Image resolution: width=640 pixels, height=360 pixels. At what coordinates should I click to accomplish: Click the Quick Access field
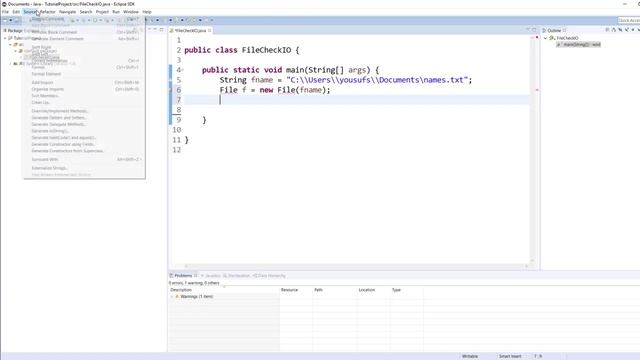[x=629, y=20]
